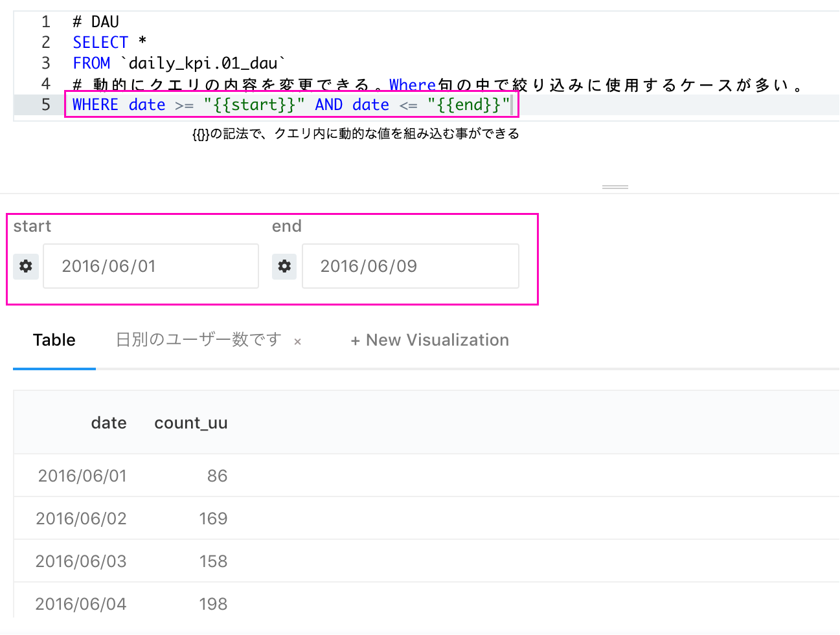Image resolution: width=840 pixels, height=635 pixels.
Task: Switch to the Table tab
Action: point(54,340)
